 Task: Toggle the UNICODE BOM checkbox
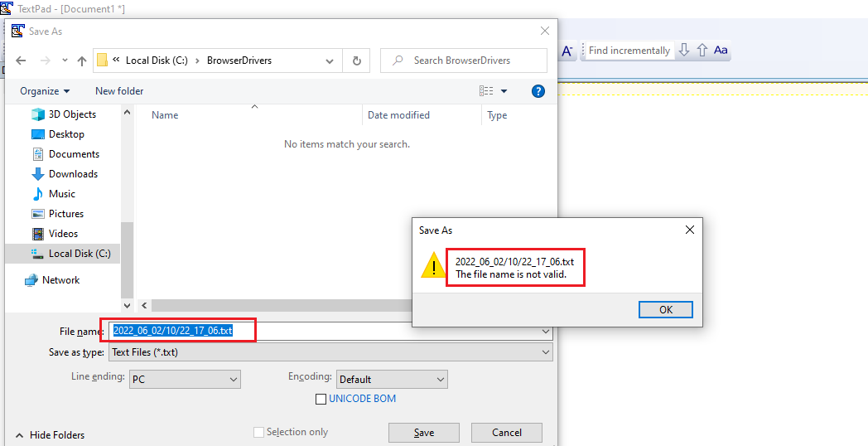click(321, 399)
